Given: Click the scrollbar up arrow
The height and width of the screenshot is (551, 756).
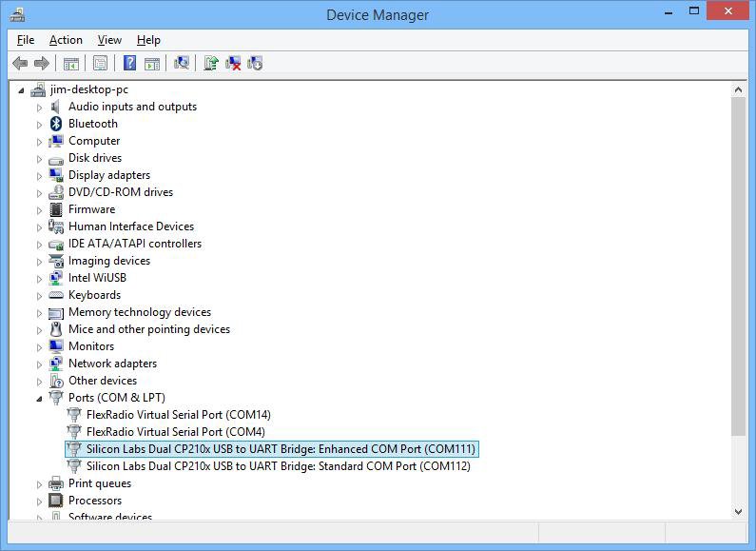Looking at the screenshot, I should [738, 89].
